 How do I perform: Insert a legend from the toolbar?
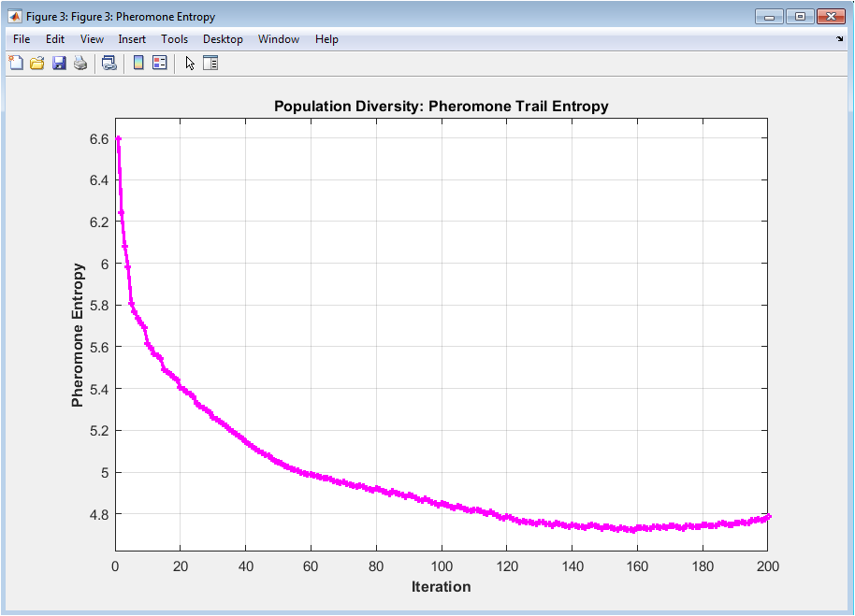click(x=159, y=63)
